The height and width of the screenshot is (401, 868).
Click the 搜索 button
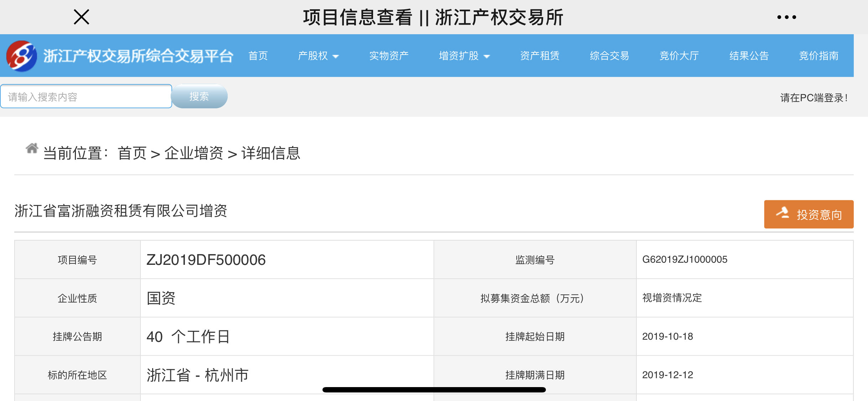point(199,96)
